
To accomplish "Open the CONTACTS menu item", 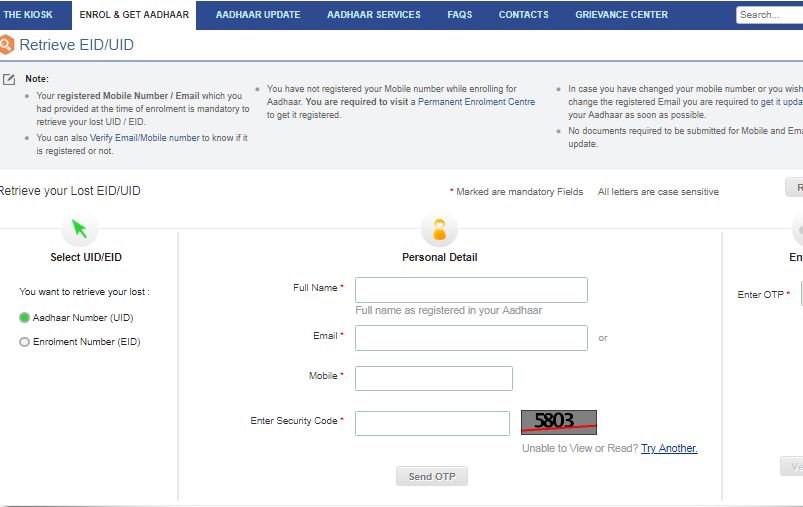I will click(x=523, y=15).
